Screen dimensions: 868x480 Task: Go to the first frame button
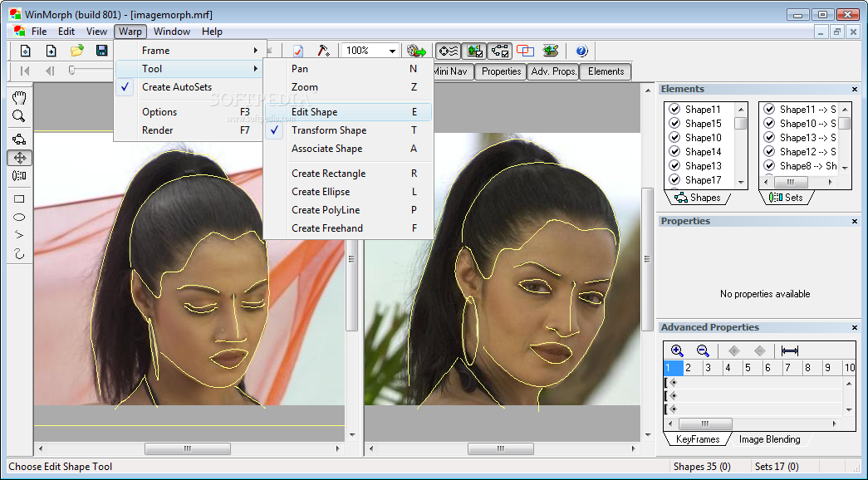[25, 71]
